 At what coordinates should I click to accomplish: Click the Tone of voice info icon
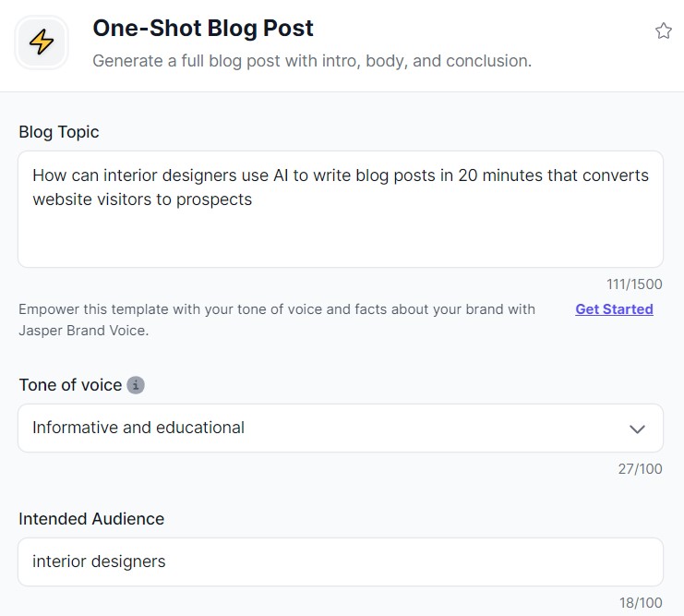(136, 385)
